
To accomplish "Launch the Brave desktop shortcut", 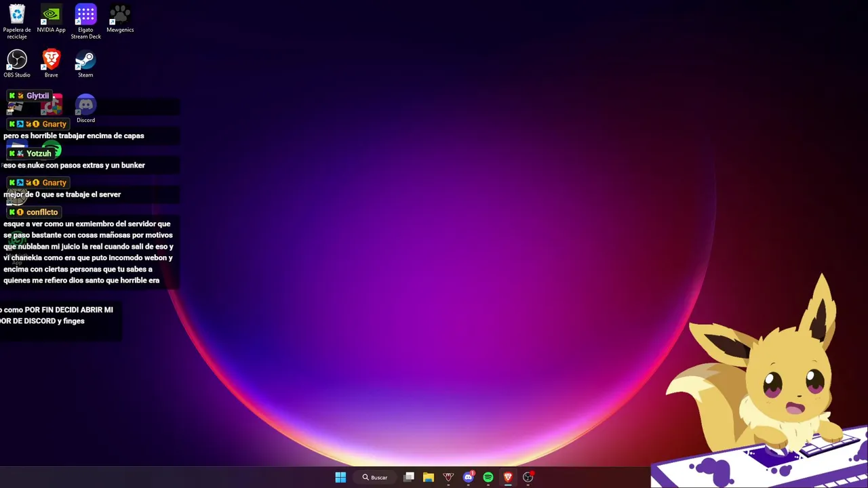I will pos(51,64).
